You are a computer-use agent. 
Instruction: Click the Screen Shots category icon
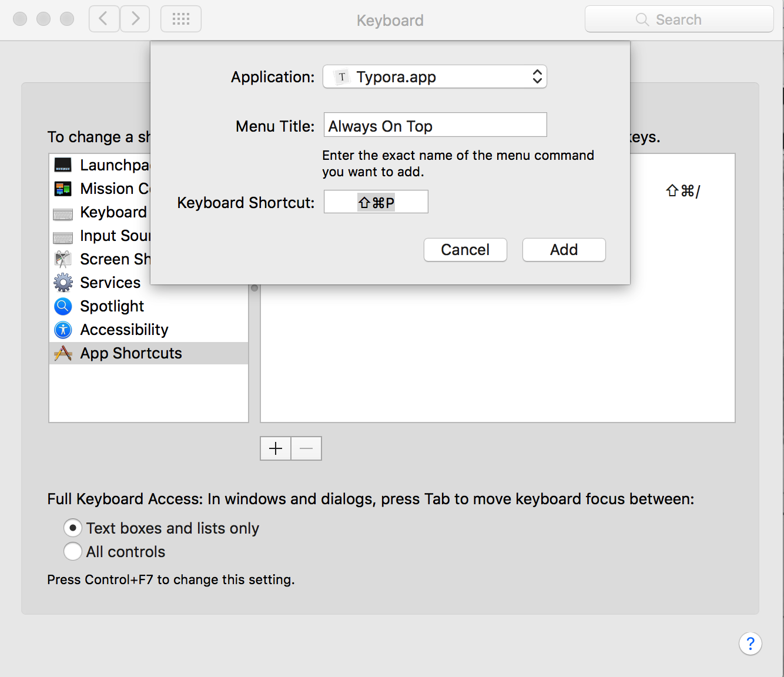[x=63, y=259]
